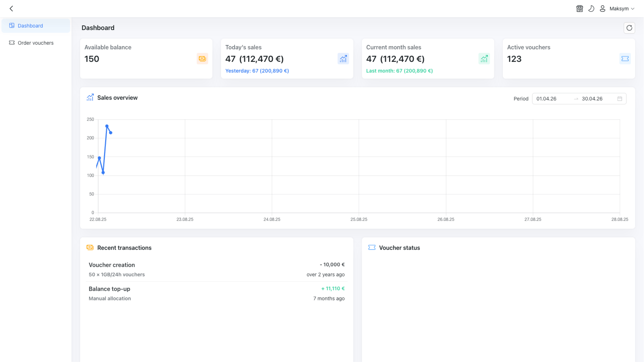This screenshot has height=362, width=644.
Task: Click 'Last month: 67 (200,890 €)' text
Action: pyautogui.click(x=399, y=71)
